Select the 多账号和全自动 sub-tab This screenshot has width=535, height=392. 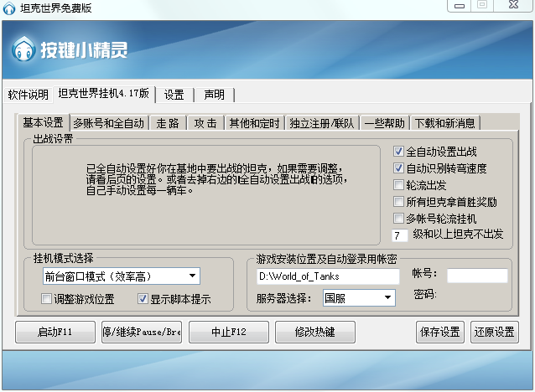pyautogui.click(x=108, y=123)
